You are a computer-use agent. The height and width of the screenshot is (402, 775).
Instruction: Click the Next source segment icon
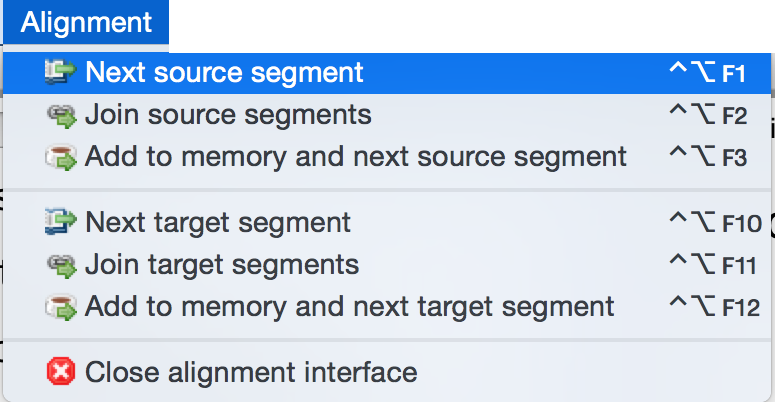[61, 73]
